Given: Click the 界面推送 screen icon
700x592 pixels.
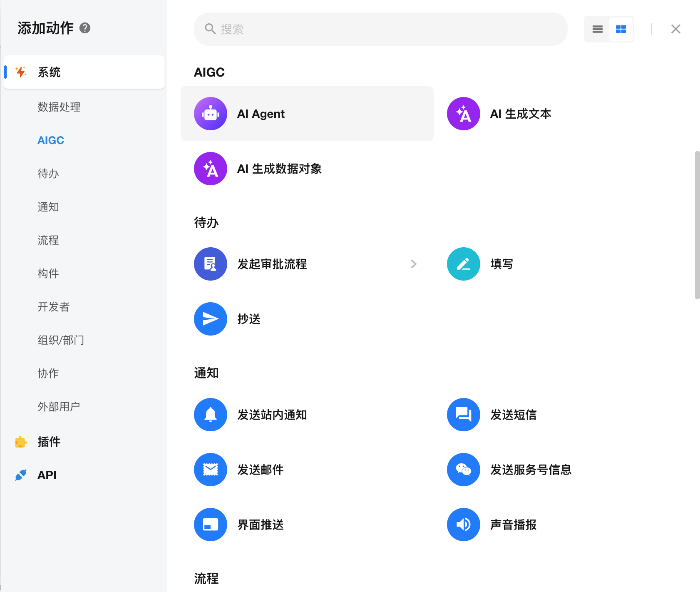Looking at the screenshot, I should (x=211, y=525).
